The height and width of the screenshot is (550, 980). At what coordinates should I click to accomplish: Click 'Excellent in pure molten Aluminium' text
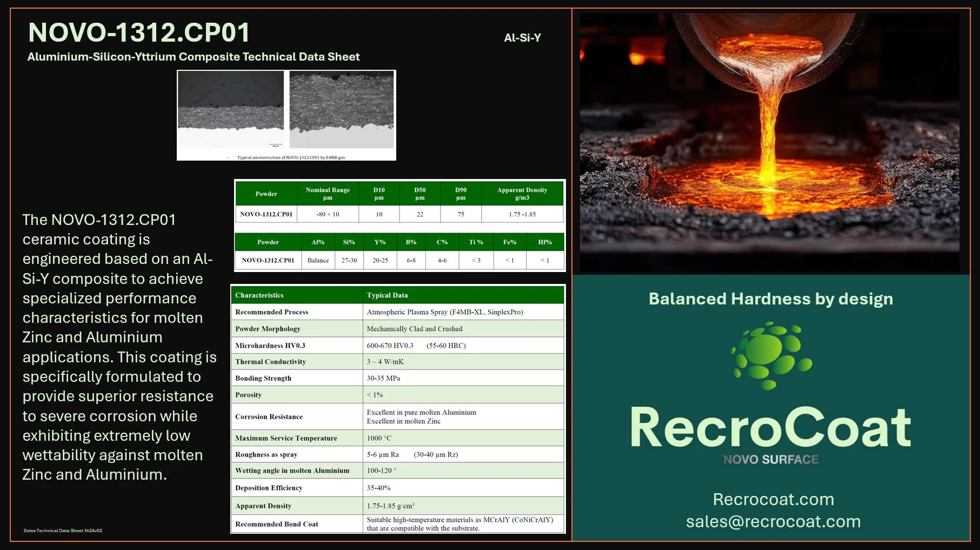[422, 412]
